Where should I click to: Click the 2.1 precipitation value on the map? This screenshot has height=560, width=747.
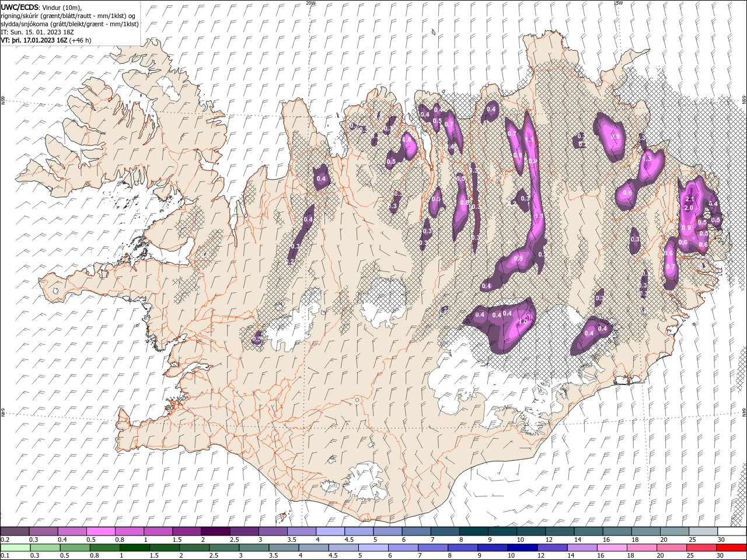pos(689,199)
